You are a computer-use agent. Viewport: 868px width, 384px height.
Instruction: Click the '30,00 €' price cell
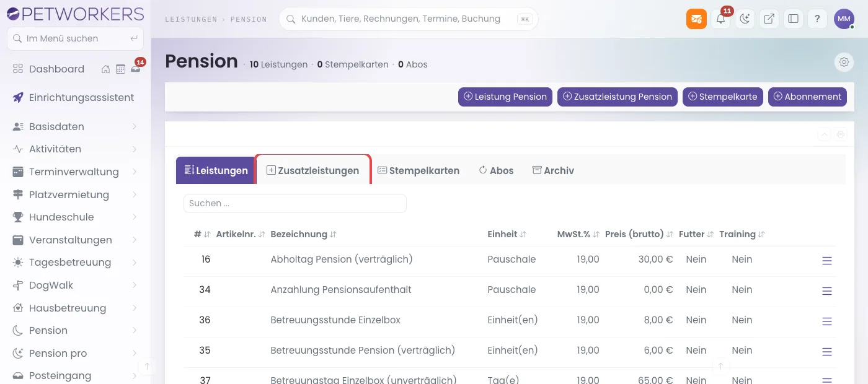(x=655, y=260)
